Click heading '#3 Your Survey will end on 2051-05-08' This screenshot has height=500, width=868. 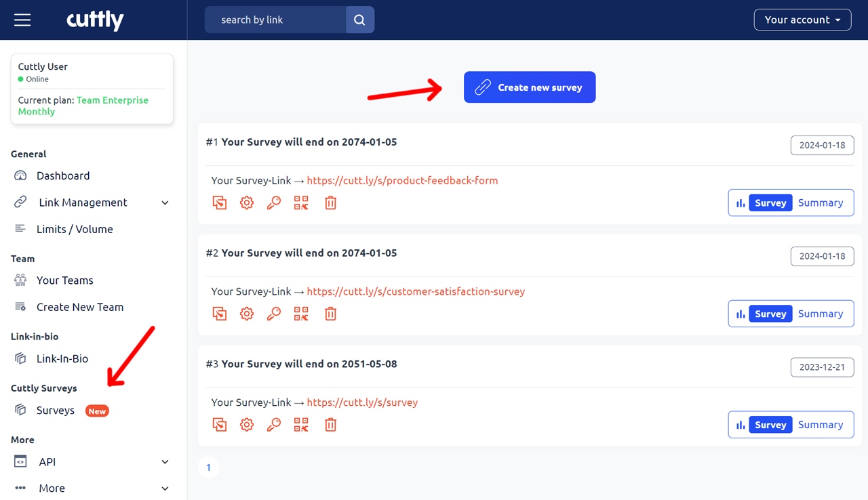pos(302,364)
